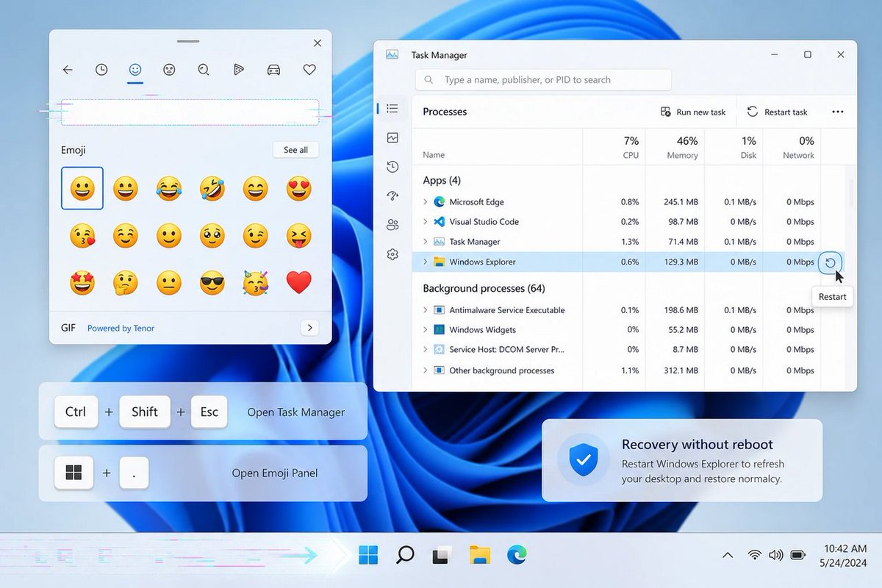Image resolution: width=882 pixels, height=588 pixels.
Task: Expand Service Host: DCOM Server process
Action: click(x=425, y=350)
